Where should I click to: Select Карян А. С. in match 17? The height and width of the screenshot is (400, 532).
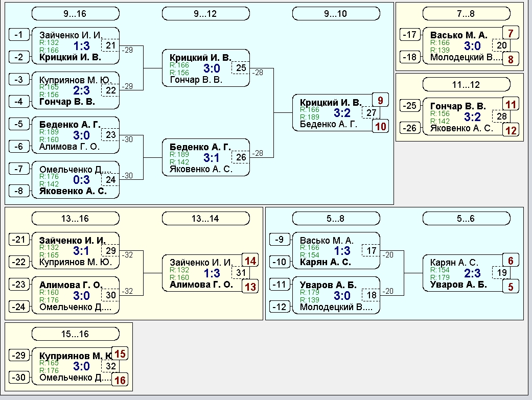tap(326, 262)
